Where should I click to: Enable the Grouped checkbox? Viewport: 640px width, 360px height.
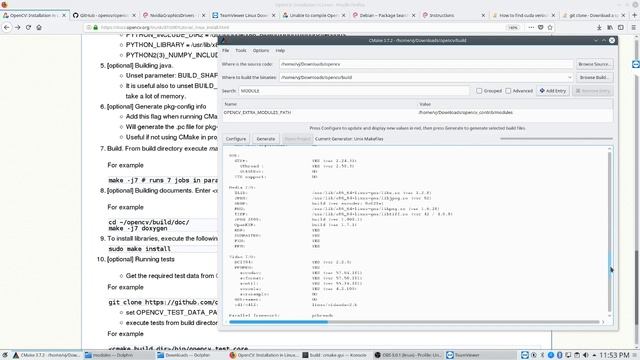point(479,91)
